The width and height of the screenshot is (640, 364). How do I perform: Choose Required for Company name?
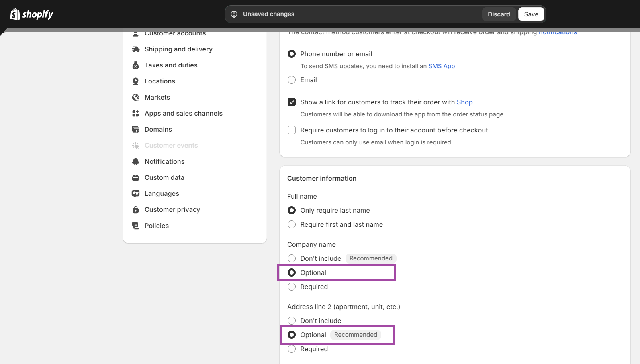(292, 287)
